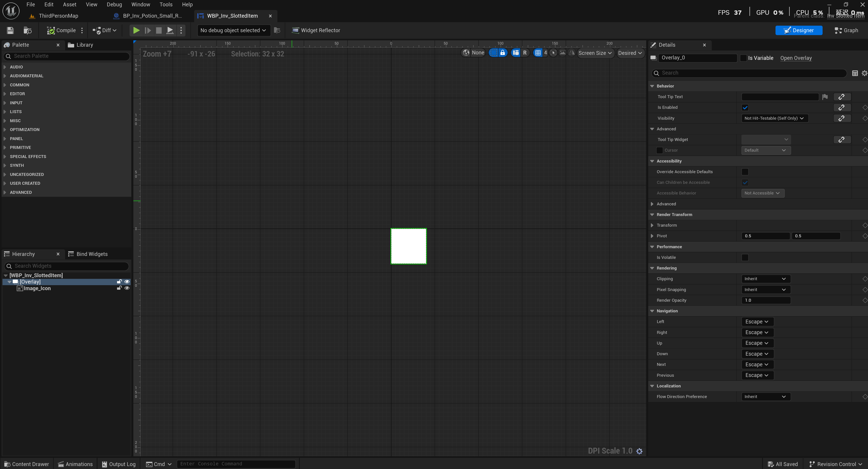Click the Tool Tip Text bind link icon

(841, 97)
